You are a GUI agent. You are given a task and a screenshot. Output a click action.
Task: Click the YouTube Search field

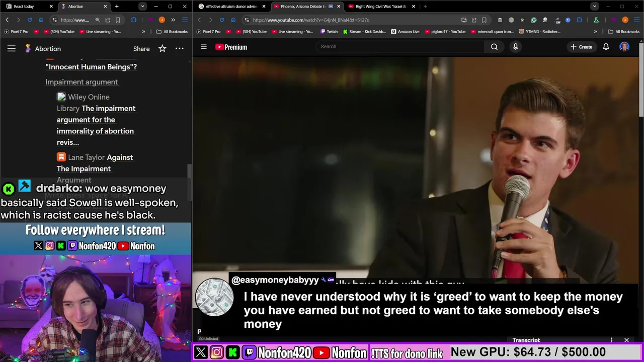pos(400,47)
